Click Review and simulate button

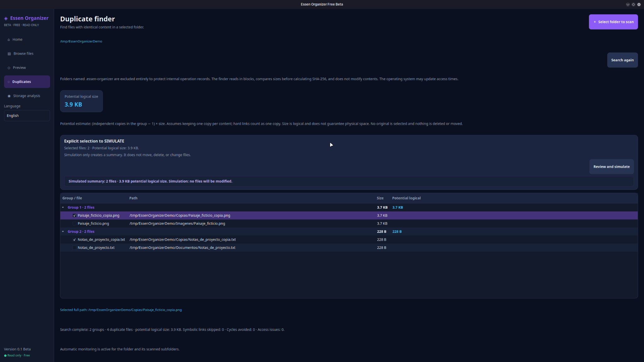click(x=611, y=167)
